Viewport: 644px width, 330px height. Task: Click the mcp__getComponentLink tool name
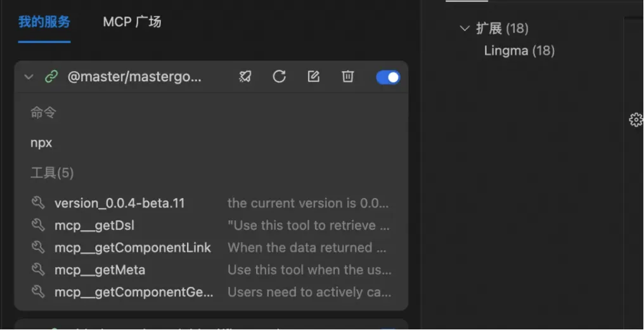point(132,247)
